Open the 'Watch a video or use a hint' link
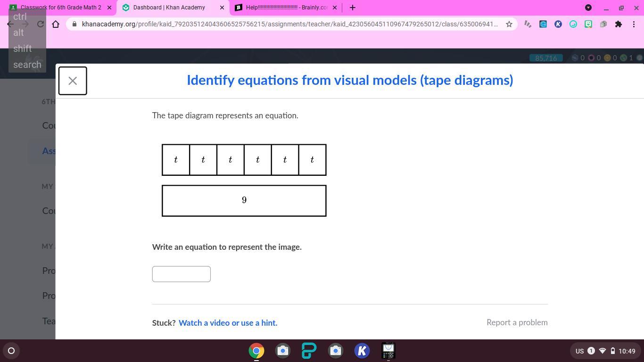This screenshot has height=362, width=644. pyautogui.click(x=228, y=323)
